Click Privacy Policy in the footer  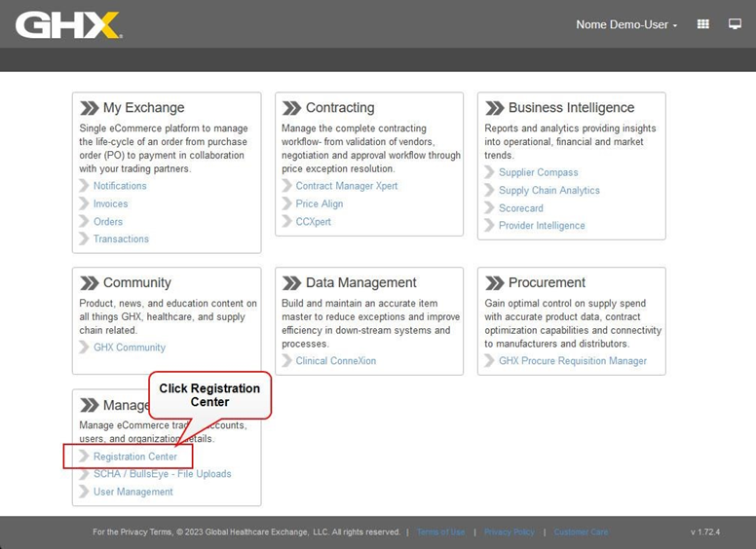pyautogui.click(x=509, y=532)
